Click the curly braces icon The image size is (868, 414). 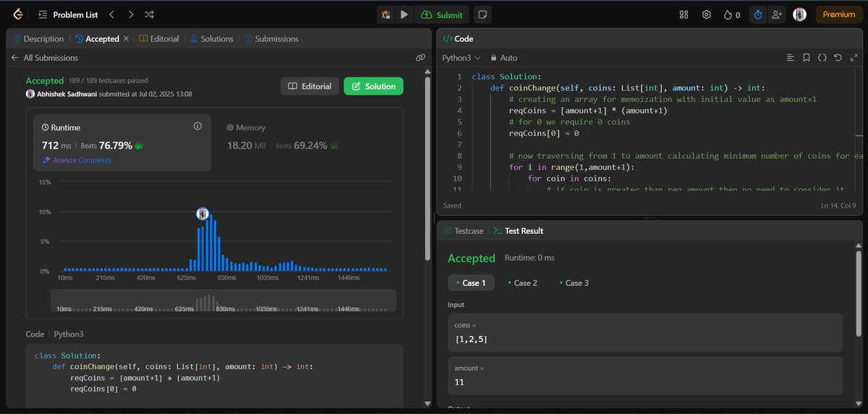point(822,57)
